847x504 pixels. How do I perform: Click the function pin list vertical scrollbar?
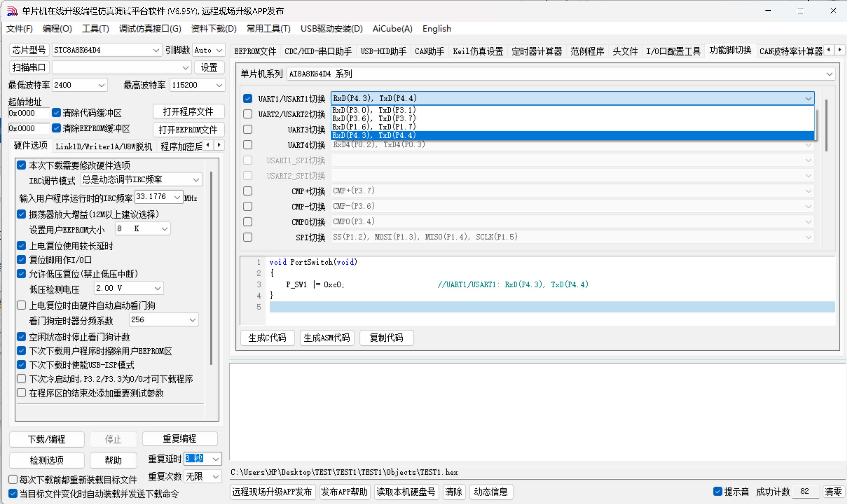click(x=826, y=125)
